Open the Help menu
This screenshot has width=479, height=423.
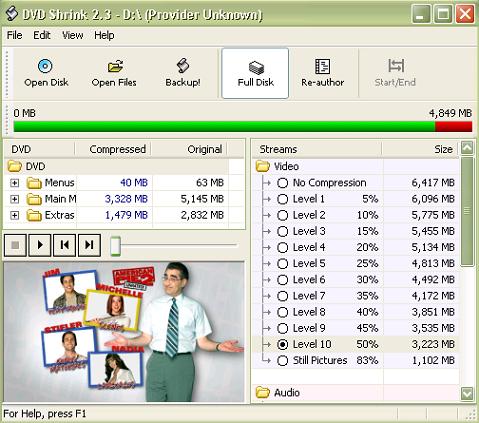(x=104, y=35)
